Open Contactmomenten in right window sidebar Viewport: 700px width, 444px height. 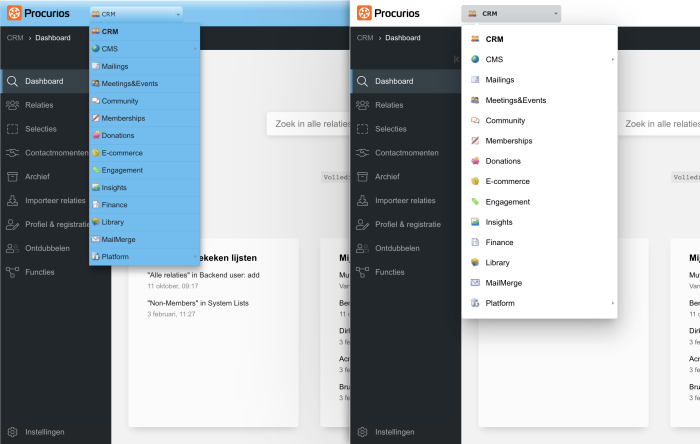pos(406,153)
